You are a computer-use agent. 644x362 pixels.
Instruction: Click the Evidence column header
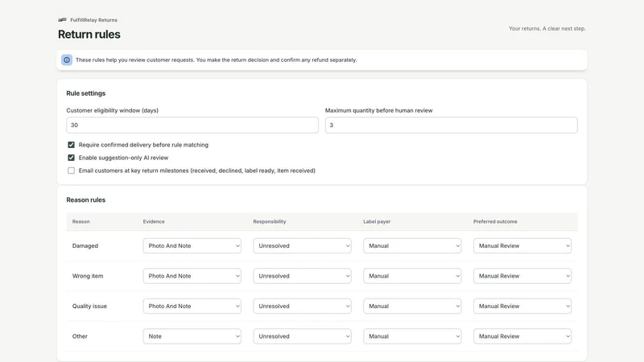tap(154, 222)
